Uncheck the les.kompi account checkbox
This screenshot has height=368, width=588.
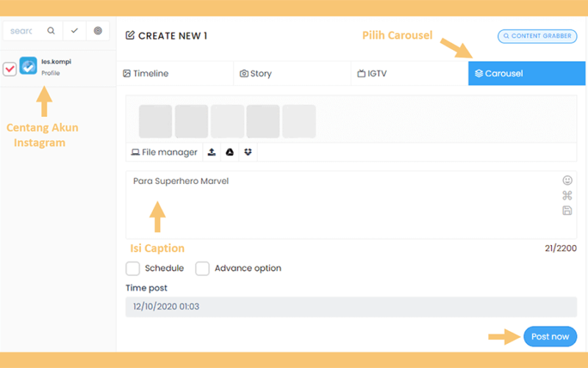(x=10, y=69)
